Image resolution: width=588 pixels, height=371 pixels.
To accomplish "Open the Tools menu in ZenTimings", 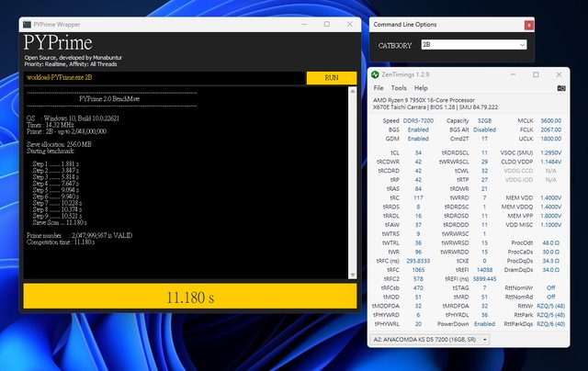I will point(398,88).
